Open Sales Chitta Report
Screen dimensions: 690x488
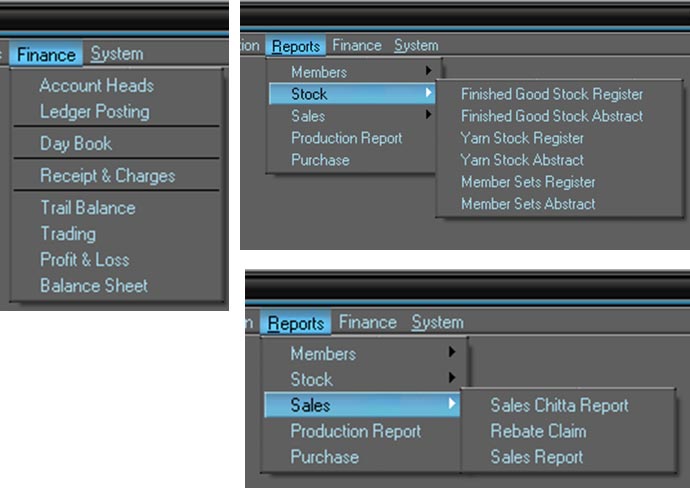[x=559, y=405]
